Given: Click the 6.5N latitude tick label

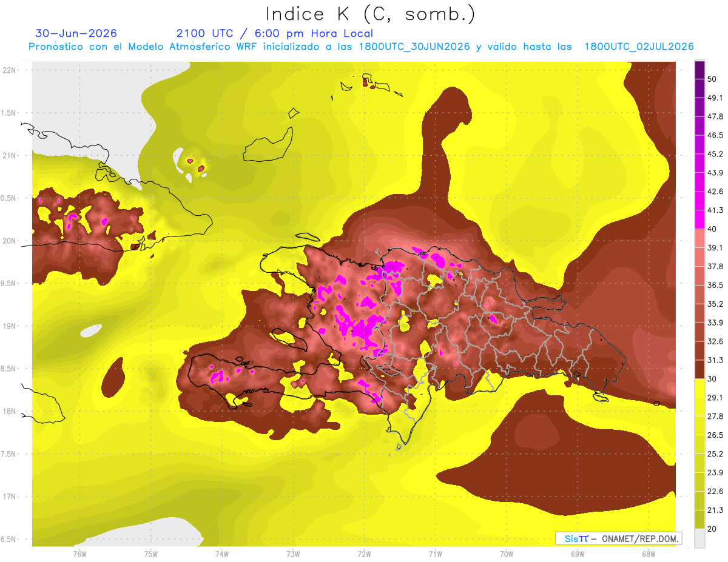Looking at the screenshot, I should 9,539.
